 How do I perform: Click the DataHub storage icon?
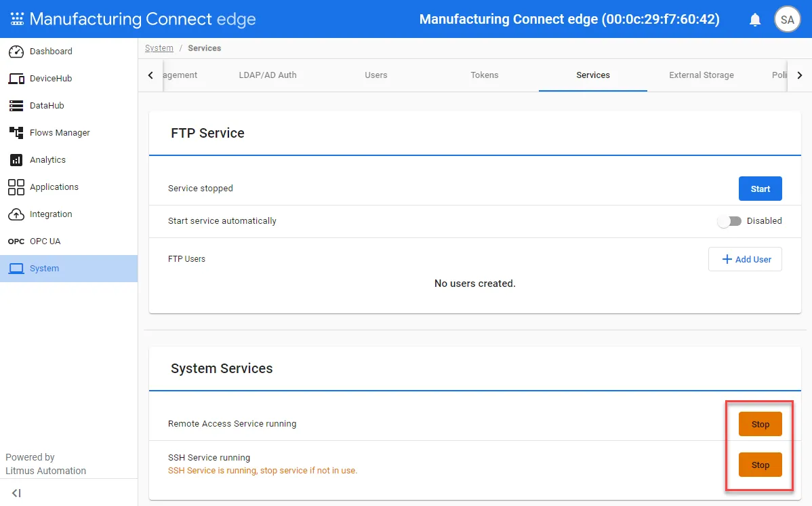click(16, 106)
